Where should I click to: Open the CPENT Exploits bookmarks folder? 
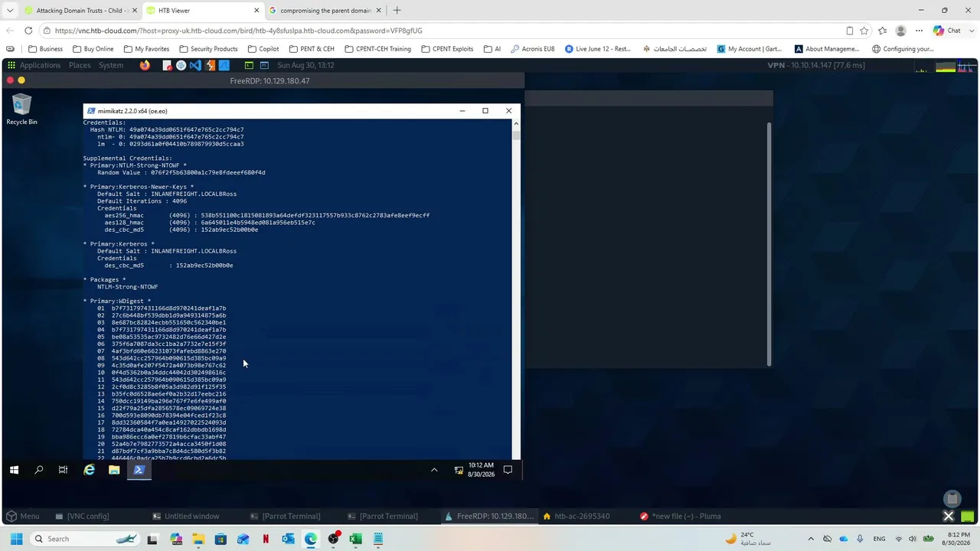[x=447, y=49]
